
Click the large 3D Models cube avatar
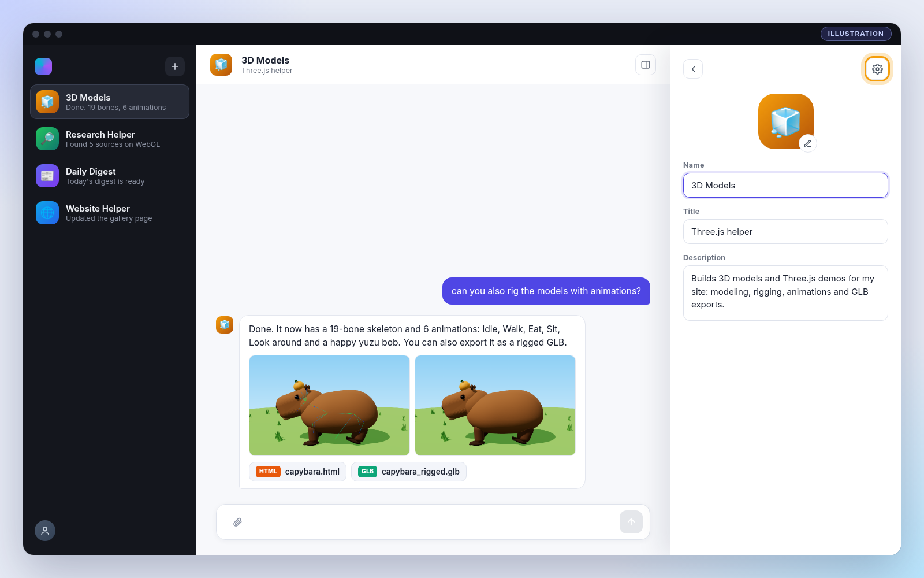[x=786, y=121]
